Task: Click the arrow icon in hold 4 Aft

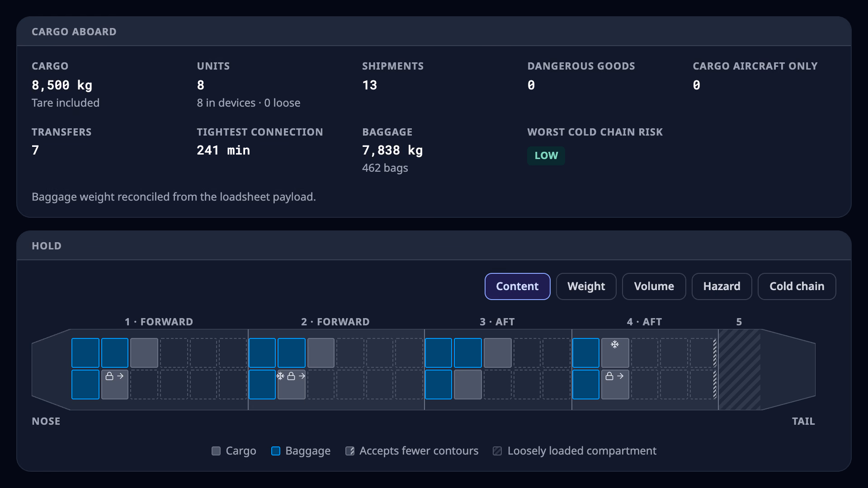Action: pos(620,376)
